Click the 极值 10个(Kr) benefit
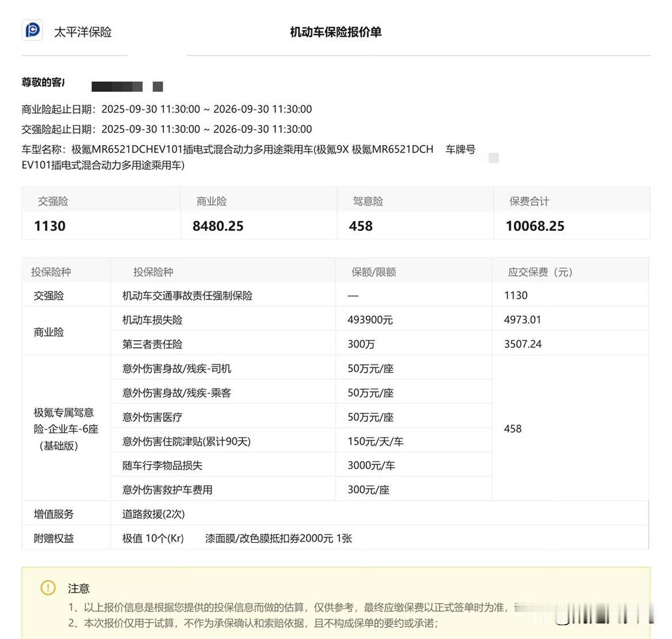Image resolution: width=672 pixels, height=639 pixels. pos(153,539)
